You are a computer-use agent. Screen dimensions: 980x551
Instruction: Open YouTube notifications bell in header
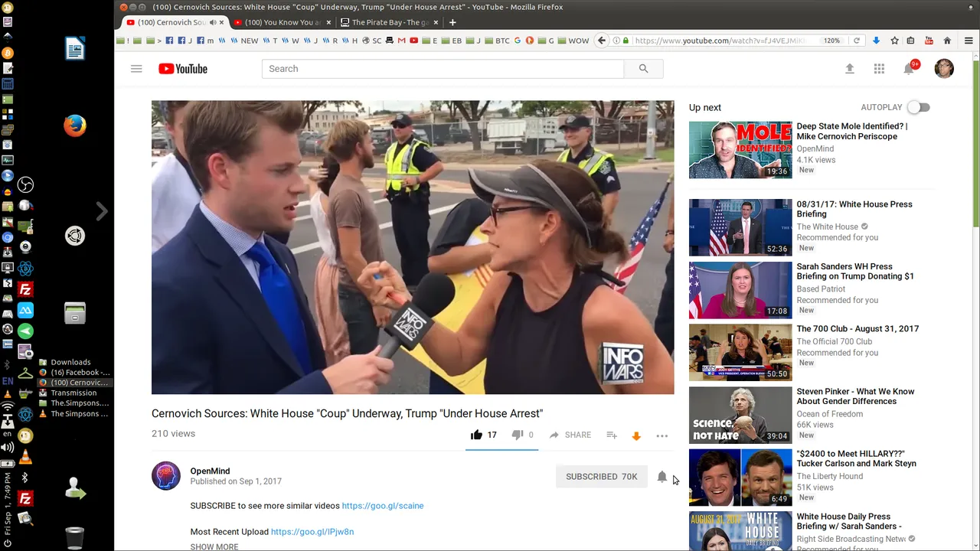(909, 69)
